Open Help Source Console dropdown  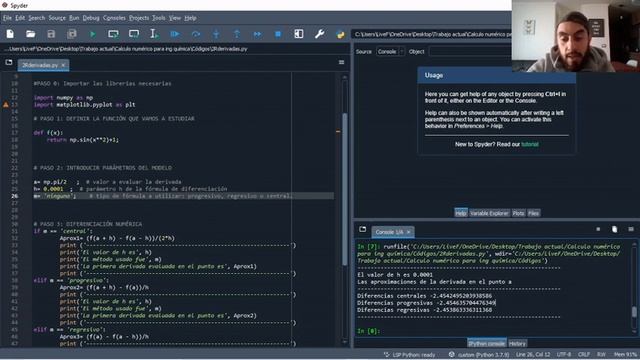pos(390,51)
